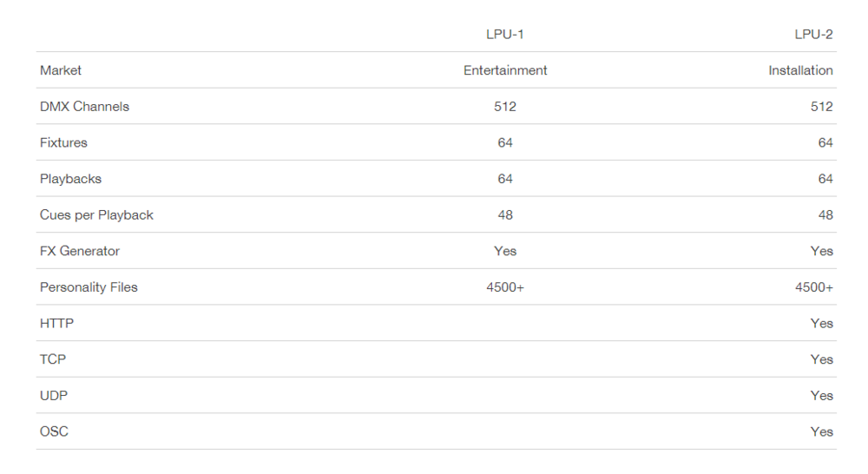Select LPU-1's 48 Cues per Playback value
The image size is (868, 474).
[505, 215]
